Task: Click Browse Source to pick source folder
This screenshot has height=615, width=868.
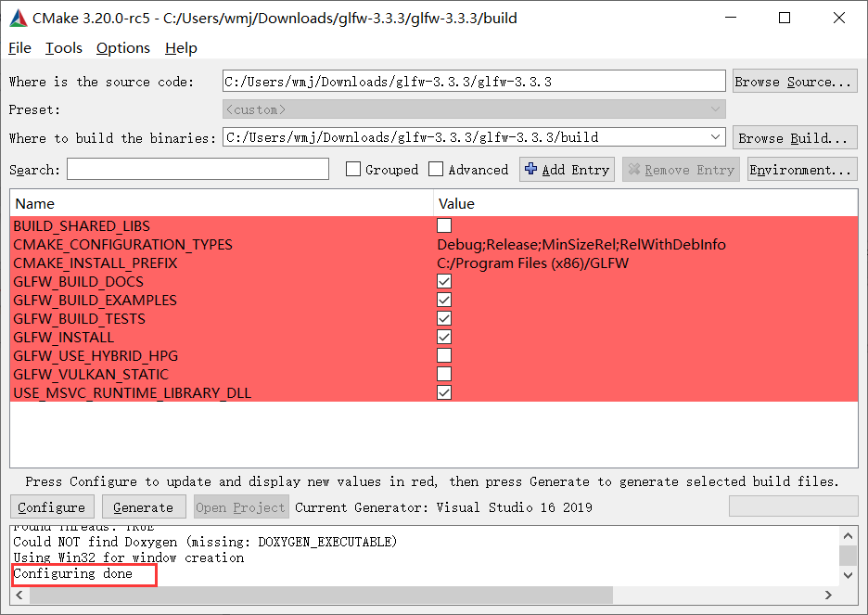Action: click(x=794, y=81)
